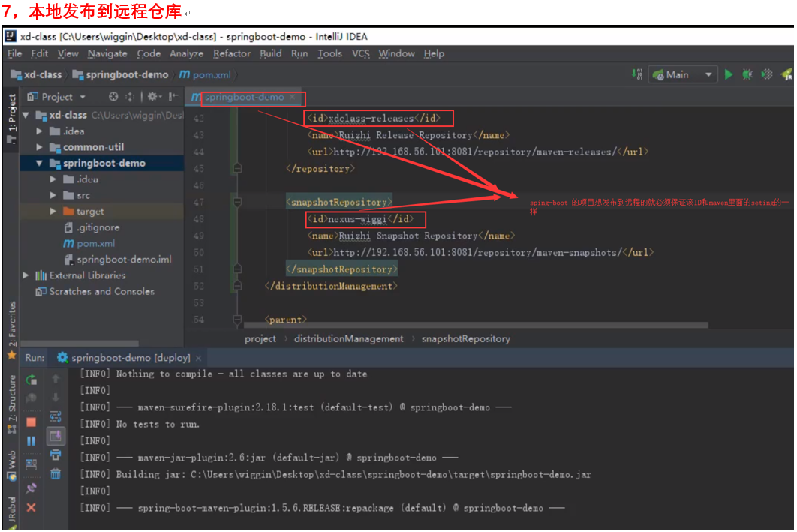This screenshot has height=532, width=797.
Task: Open pom.xml in the project tree
Action: tap(95, 243)
